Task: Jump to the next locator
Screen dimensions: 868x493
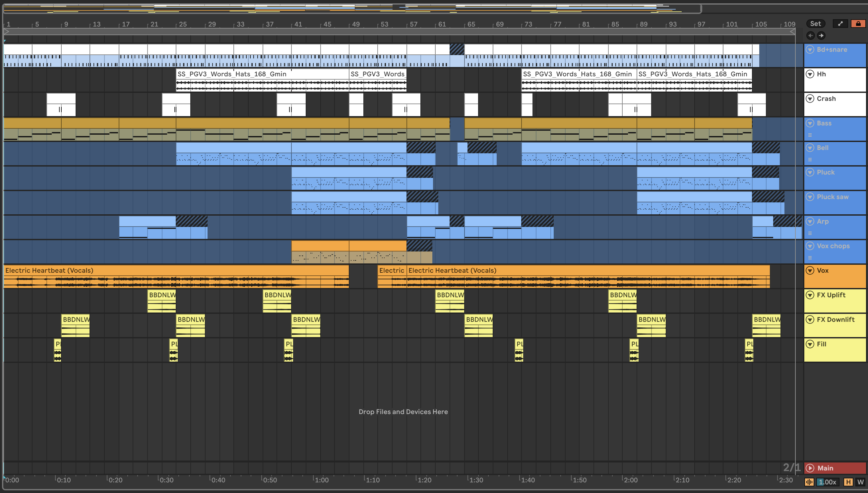Action: pyautogui.click(x=821, y=35)
